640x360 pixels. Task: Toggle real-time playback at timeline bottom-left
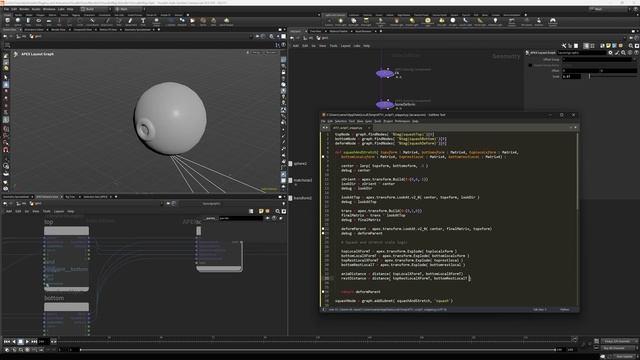[7, 349]
